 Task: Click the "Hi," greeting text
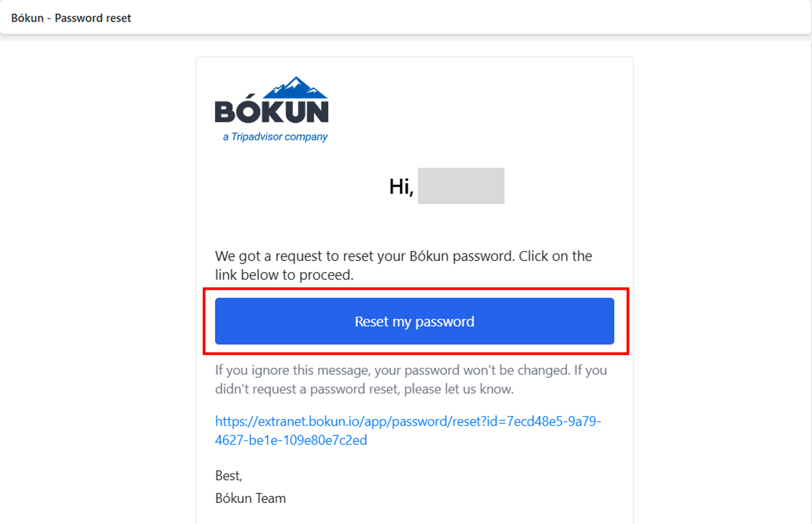(x=401, y=187)
